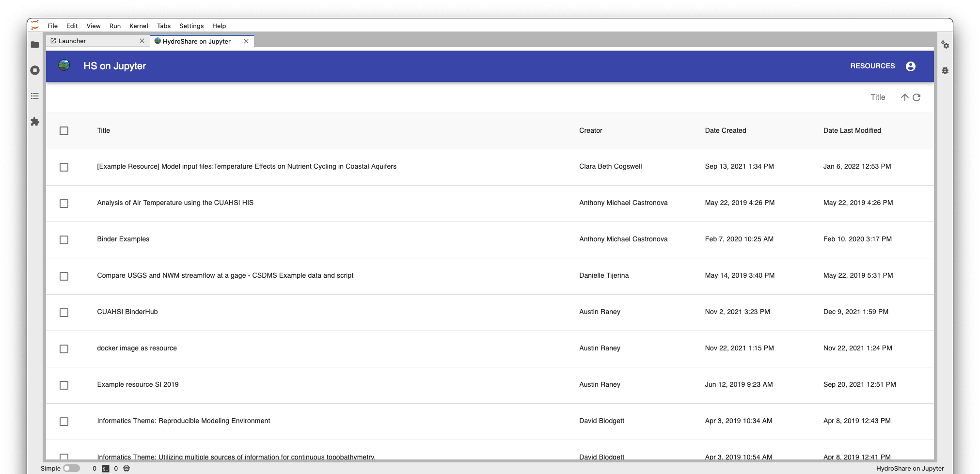Toggle sort direction arrow icon
The image size is (980, 474).
[904, 97]
